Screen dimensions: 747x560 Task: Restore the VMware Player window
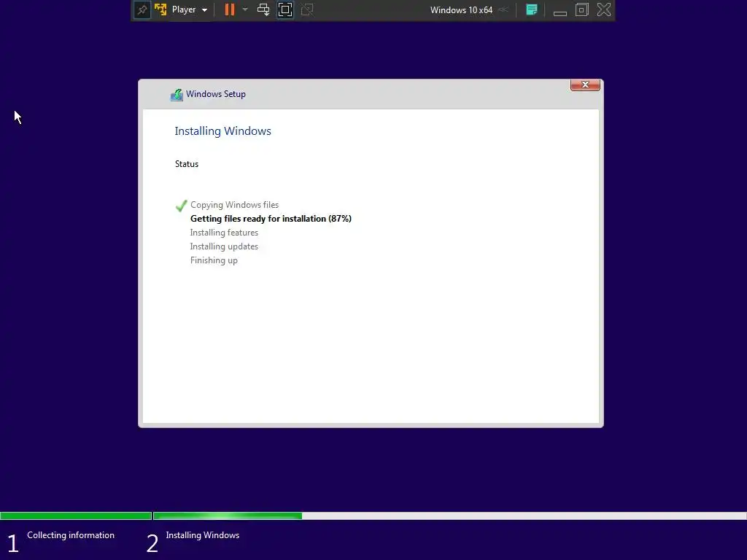[x=581, y=9]
